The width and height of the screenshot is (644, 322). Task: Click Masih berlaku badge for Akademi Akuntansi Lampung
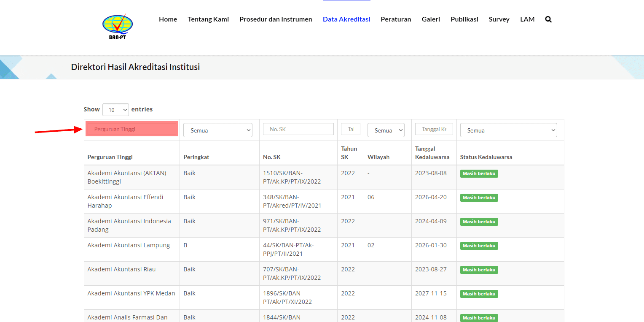point(479,246)
